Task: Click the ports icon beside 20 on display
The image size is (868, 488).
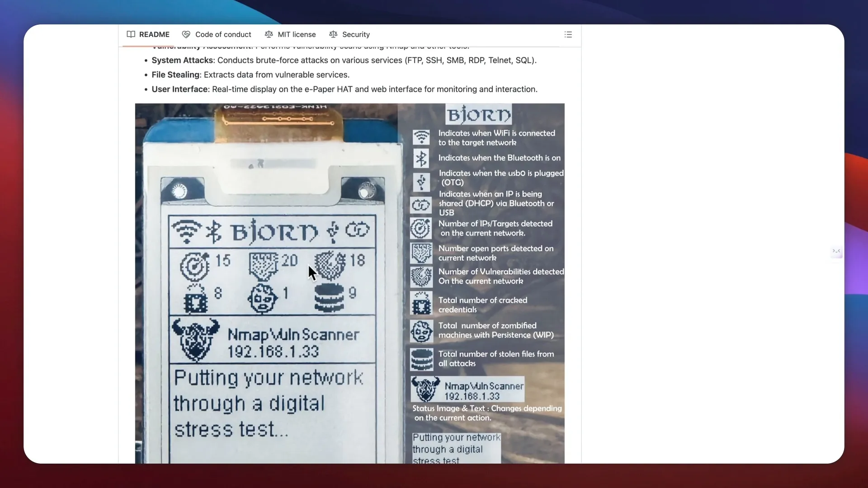Action: pyautogui.click(x=263, y=267)
